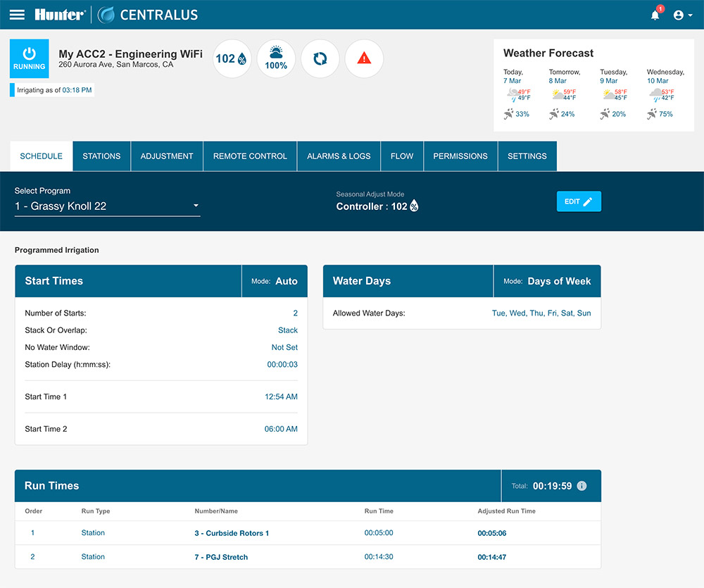The height and width of the screenshot is (588, 704).
Task: Open the user account dropdown
Action: tap(683, 15)
